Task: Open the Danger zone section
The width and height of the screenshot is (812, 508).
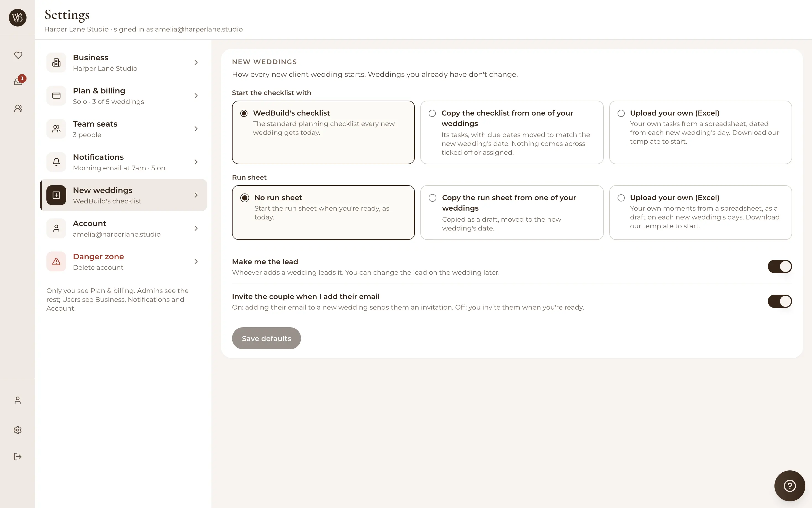Action: [x=123, y=261]
